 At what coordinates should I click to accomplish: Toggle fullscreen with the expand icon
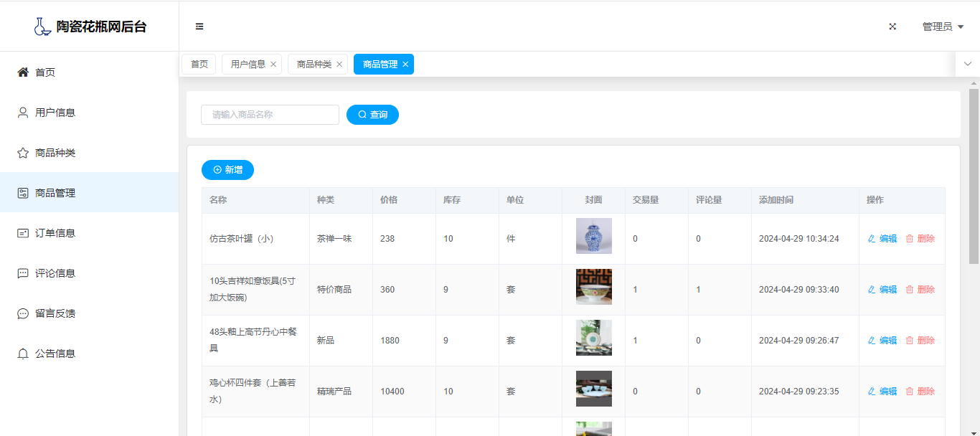892,27
